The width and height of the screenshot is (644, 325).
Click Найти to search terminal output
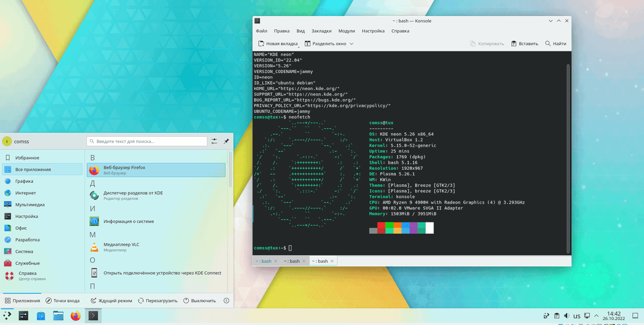pos(556,44)
